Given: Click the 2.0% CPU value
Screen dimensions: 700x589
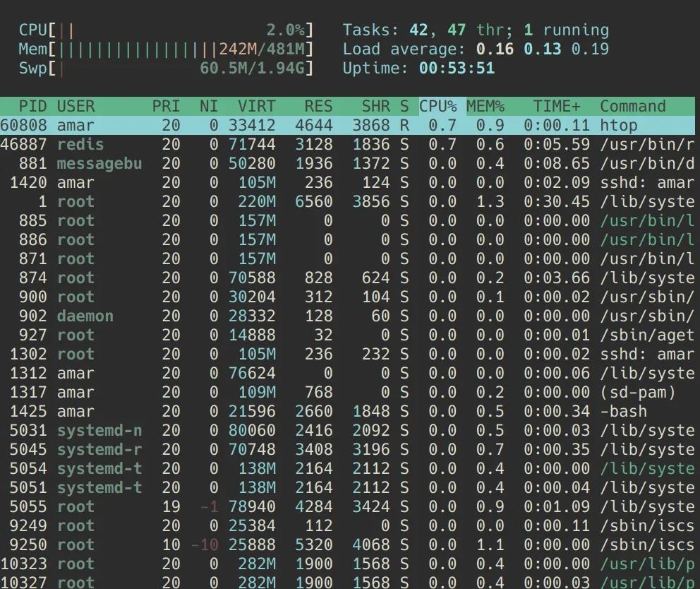Looking at the screenshot, I should click(x=285, y=30).
